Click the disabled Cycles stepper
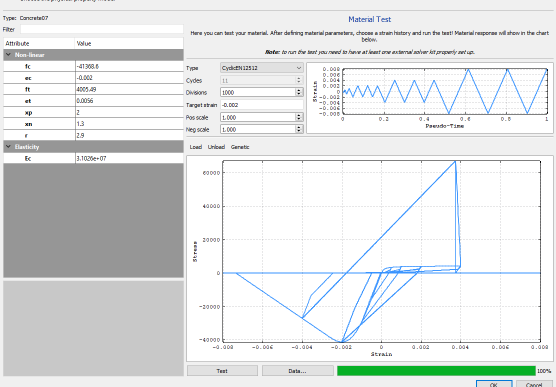556x387 pixels. click(299, 80)
